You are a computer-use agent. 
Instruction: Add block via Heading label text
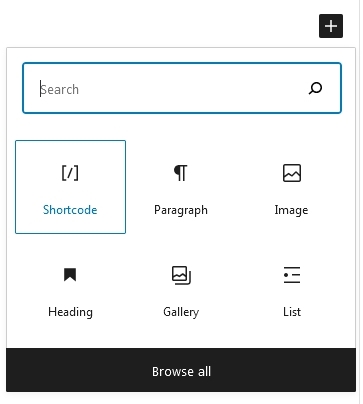tap(70, 312)
